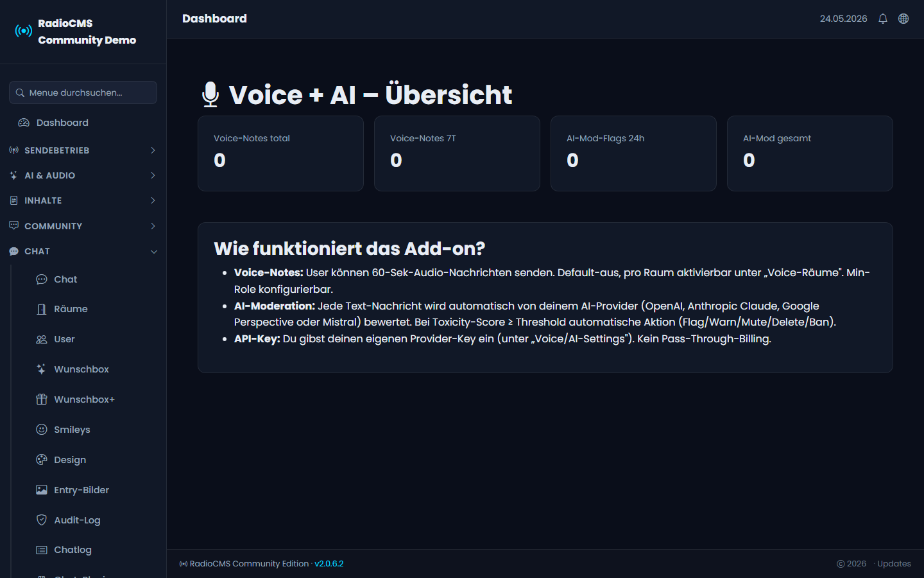
Task: Click the Design palette icon
Action: tap(42, 460)
